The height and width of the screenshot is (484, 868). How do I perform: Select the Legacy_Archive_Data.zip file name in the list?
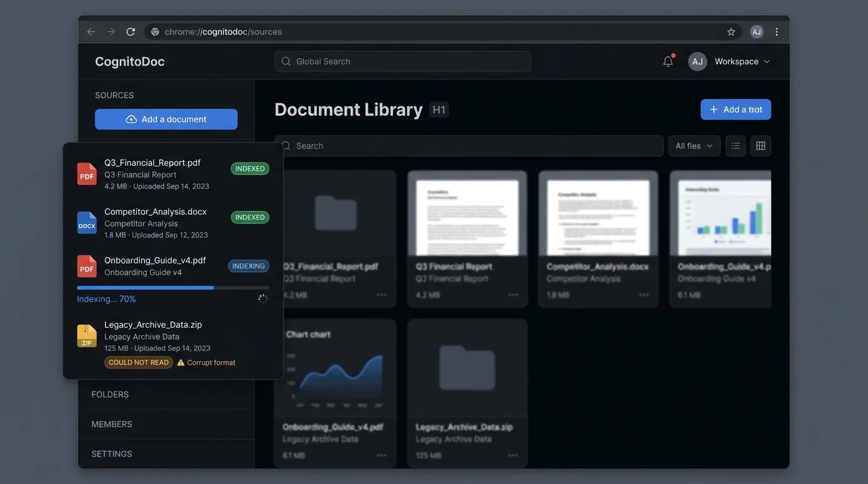pos(153,325)
